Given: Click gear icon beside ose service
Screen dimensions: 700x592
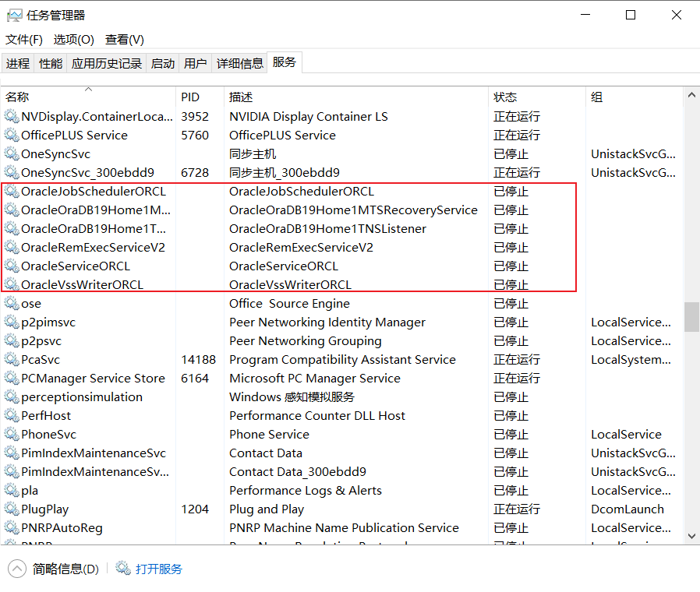Looking at the screenshot, I should click(12, 304).
